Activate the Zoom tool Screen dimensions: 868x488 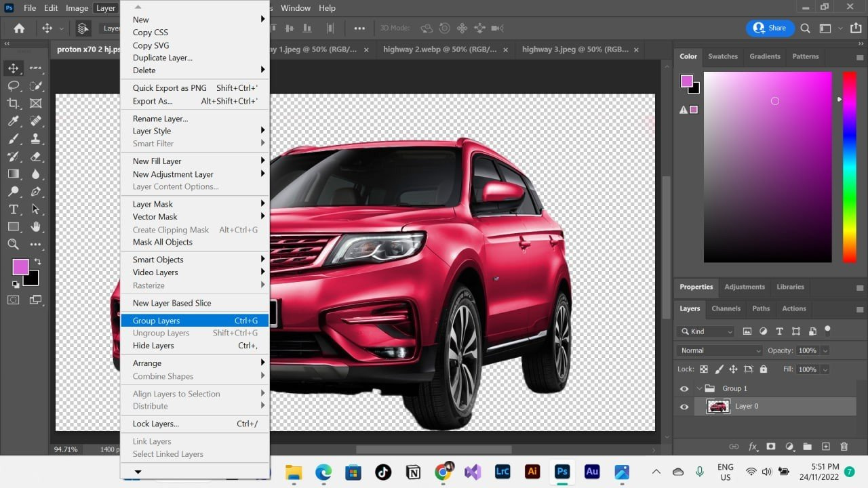coord(13,245)
